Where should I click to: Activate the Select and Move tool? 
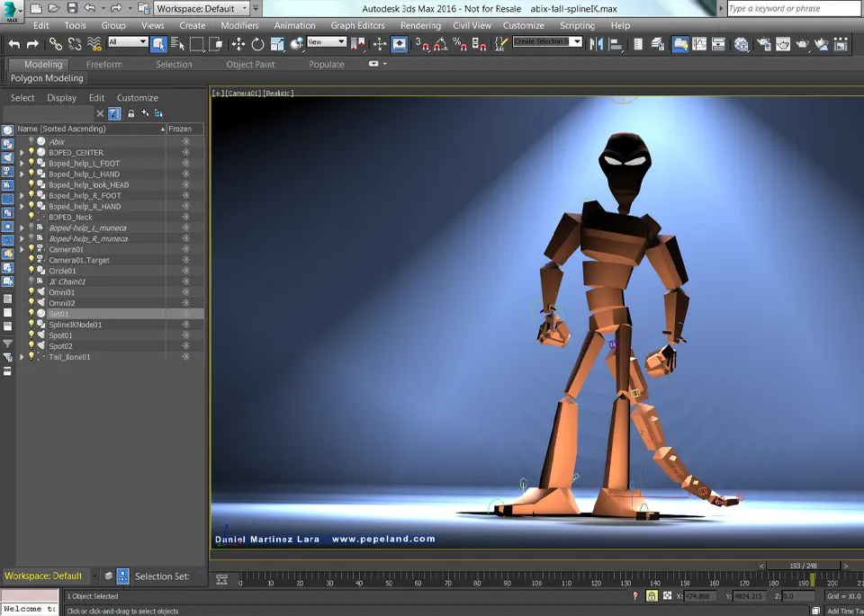point(238,43)
